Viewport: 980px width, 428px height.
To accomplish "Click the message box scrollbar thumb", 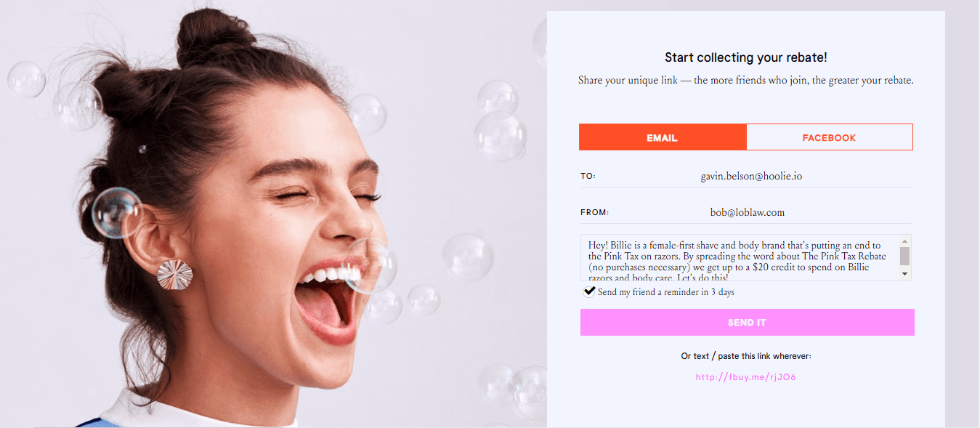I will [904, 256].
